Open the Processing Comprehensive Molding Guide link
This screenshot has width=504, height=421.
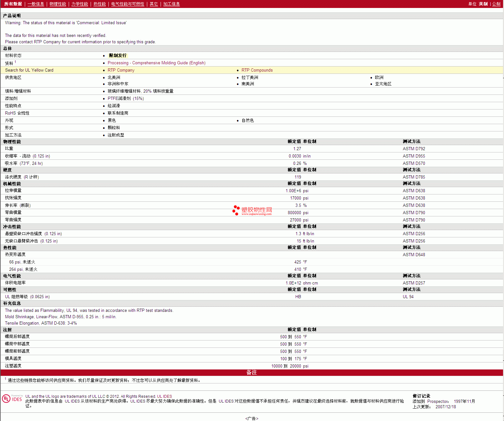(156, 63)
